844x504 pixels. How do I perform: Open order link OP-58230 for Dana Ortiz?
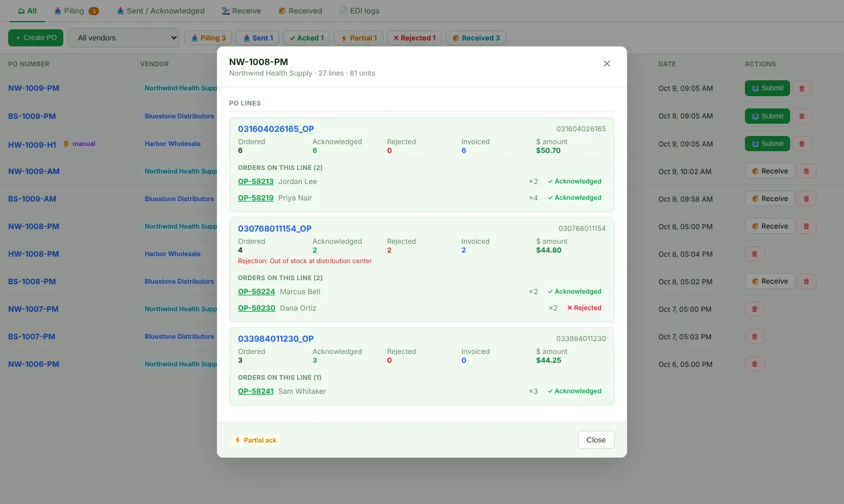[x=257, y=308]
